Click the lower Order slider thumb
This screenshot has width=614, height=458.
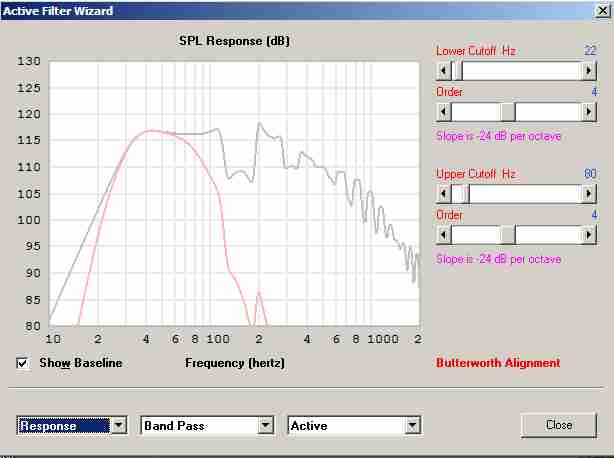(x=508, y=112)
